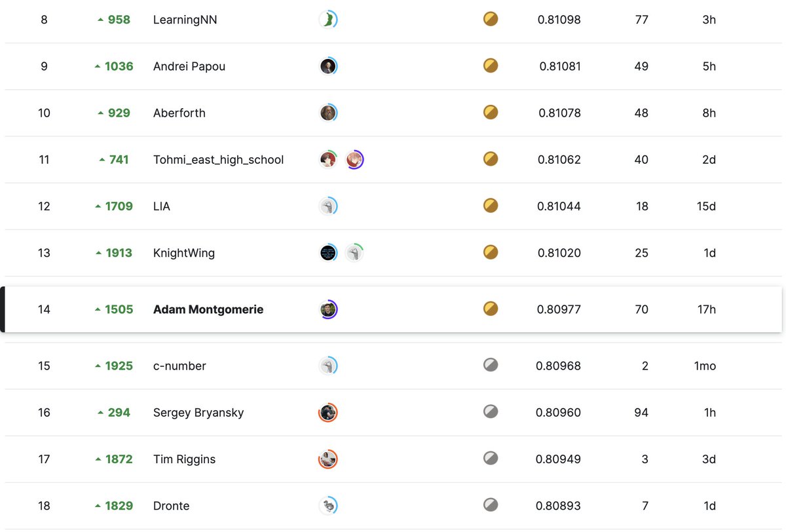Open team Tohmi_east_high_school

pyautogui.click(x=219, y=160)
